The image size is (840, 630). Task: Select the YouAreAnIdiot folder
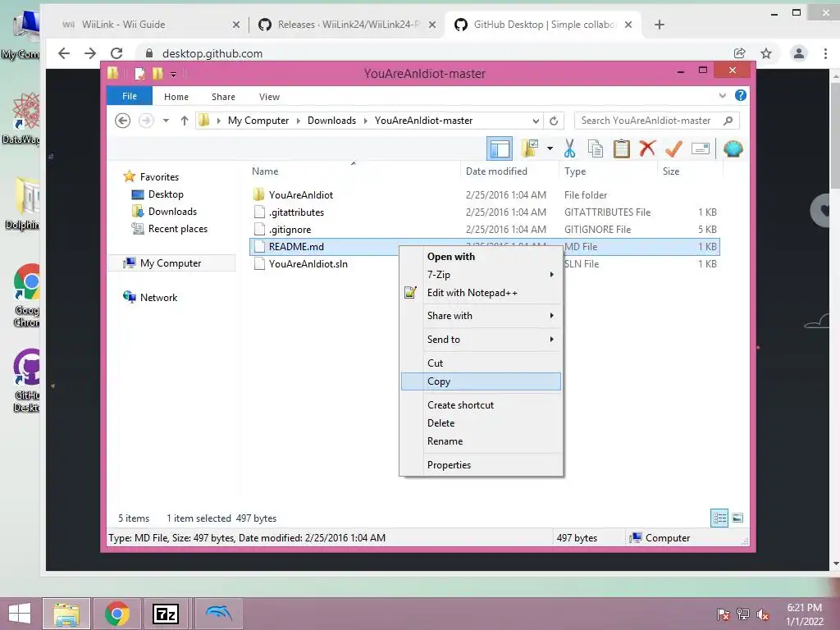click(300, 195)
